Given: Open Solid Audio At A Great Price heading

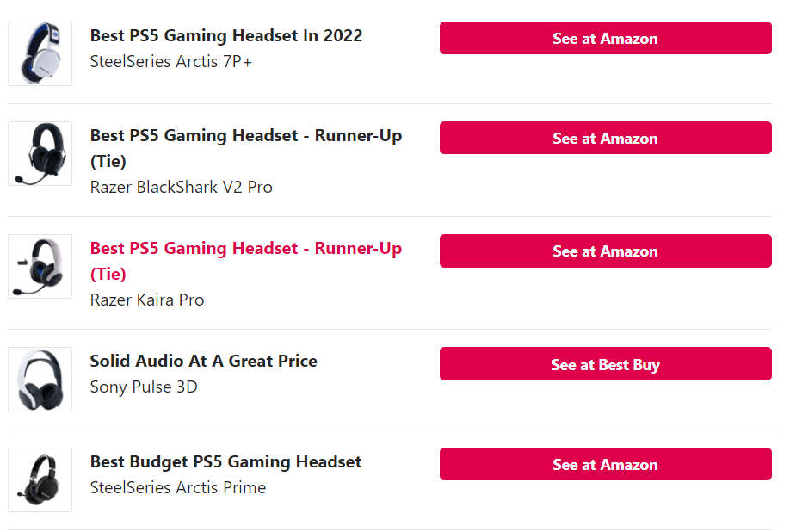Looking at the screenshot, I should (204, 361).
